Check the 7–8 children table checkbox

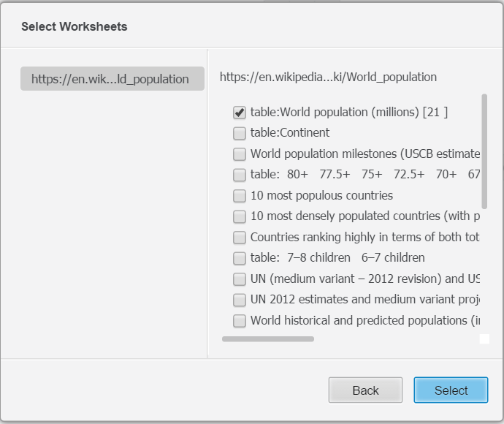pyautogui.click(x=239, y=258)
